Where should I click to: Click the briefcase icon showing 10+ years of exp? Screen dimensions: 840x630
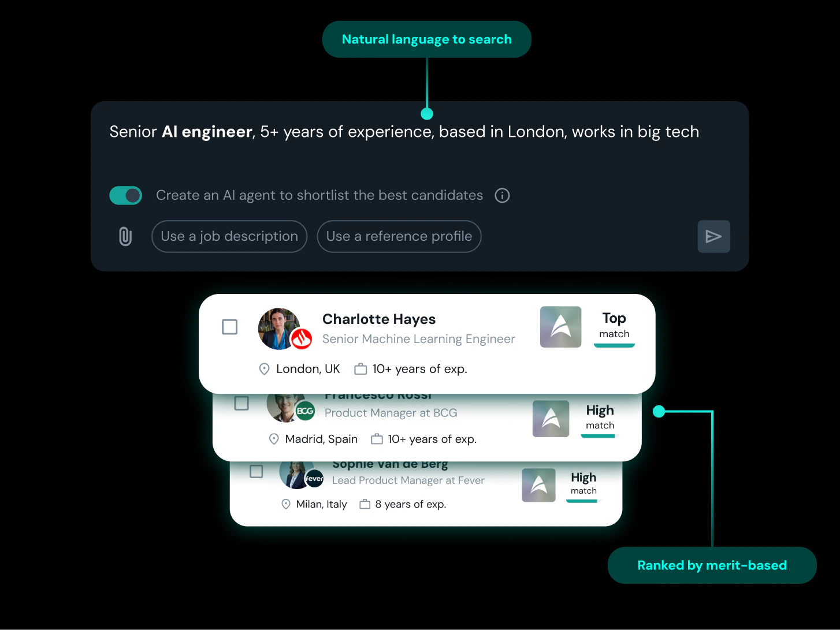pyautogui.click(x=361, y=368)
